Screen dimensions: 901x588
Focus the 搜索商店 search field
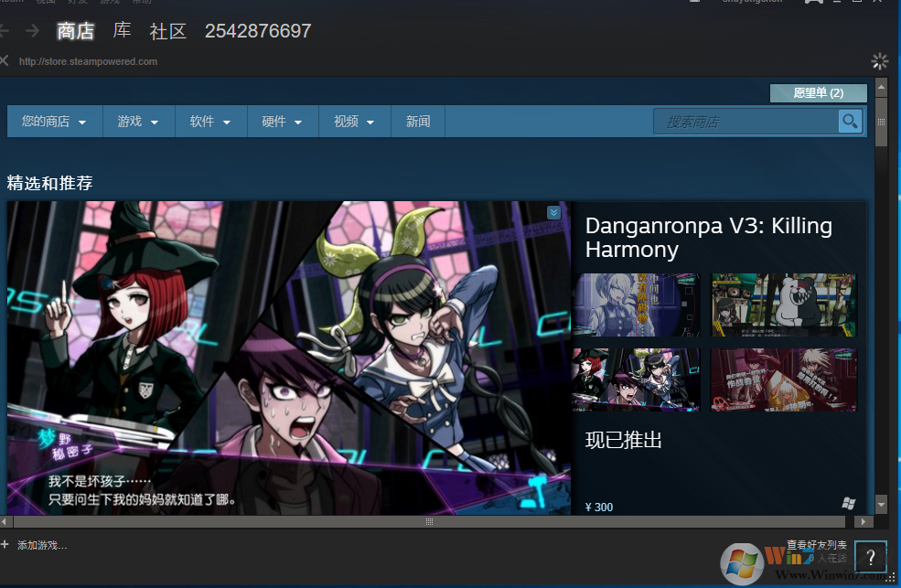(x=745, y=122)
